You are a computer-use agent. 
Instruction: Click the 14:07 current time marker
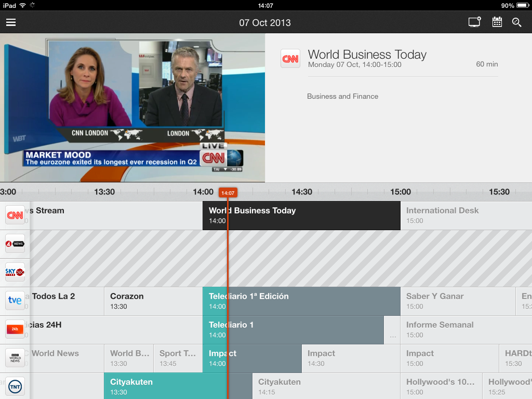[228, 193]
